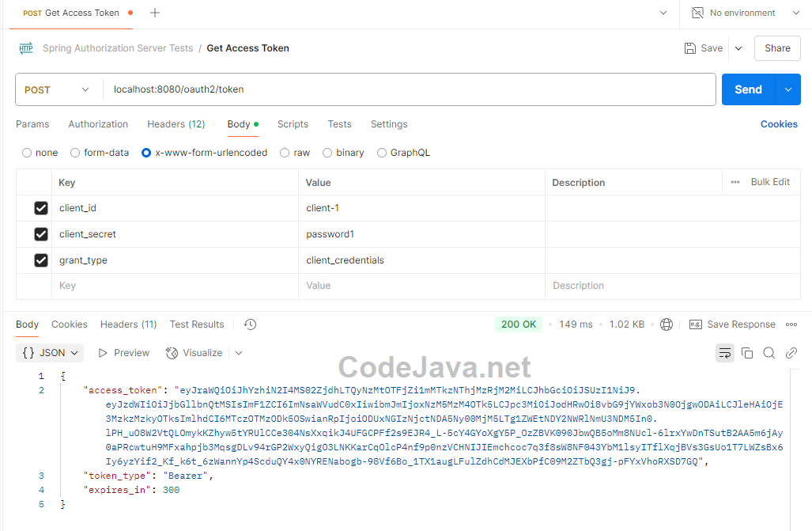Select the response Body tab
The image size is (812, 531).
[x=27, y=324]
